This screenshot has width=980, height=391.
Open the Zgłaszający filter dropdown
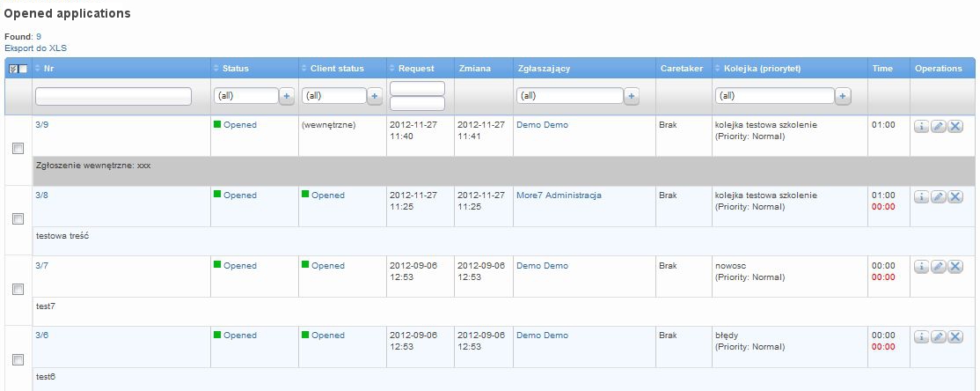pos(569,96)
